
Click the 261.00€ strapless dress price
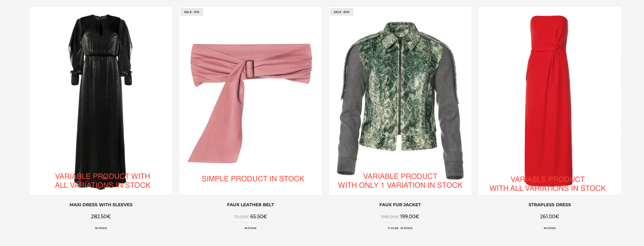(550, 216)
